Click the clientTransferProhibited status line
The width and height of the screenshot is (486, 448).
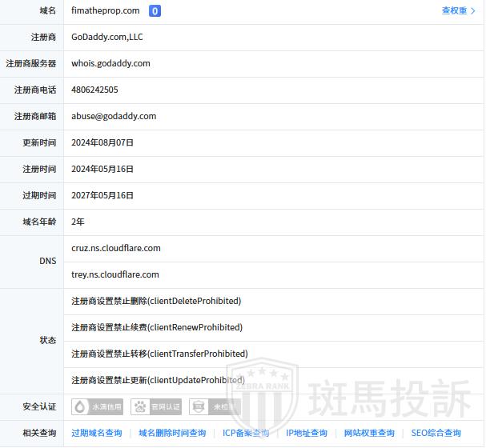click(159, 354)
